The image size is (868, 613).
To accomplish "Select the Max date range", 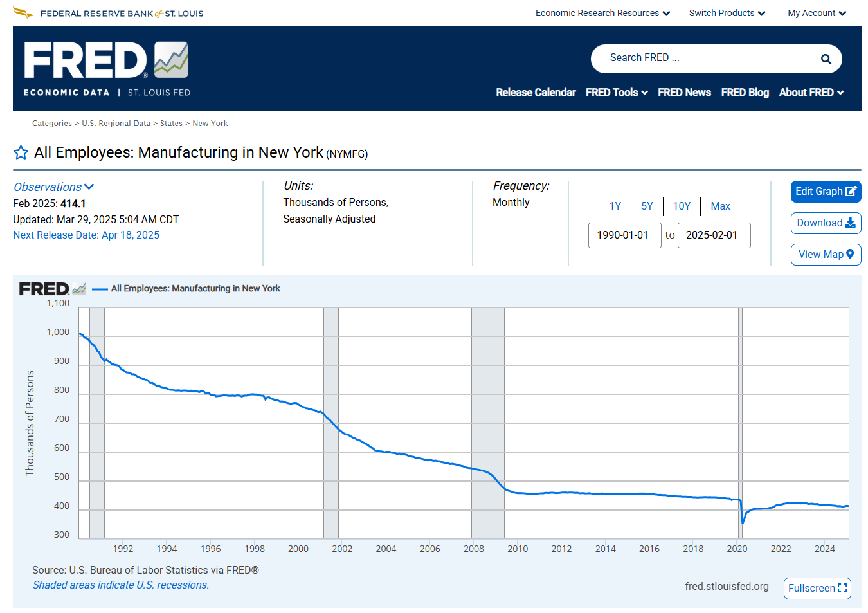I will 720,206.
